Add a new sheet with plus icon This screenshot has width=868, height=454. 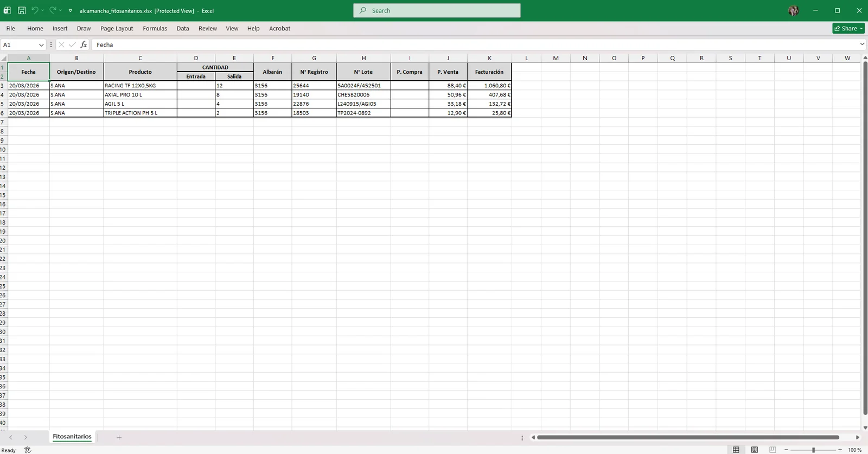(x=119, y=437)
